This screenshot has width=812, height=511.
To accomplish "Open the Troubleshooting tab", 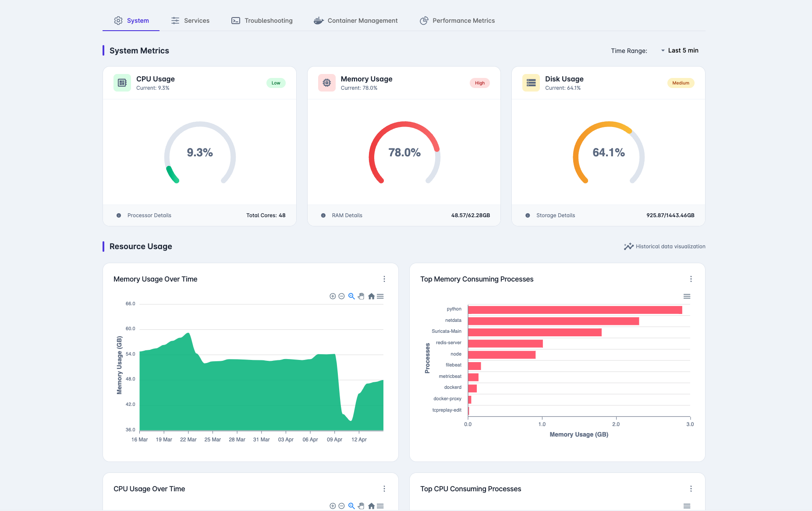I will click(262, 21).
